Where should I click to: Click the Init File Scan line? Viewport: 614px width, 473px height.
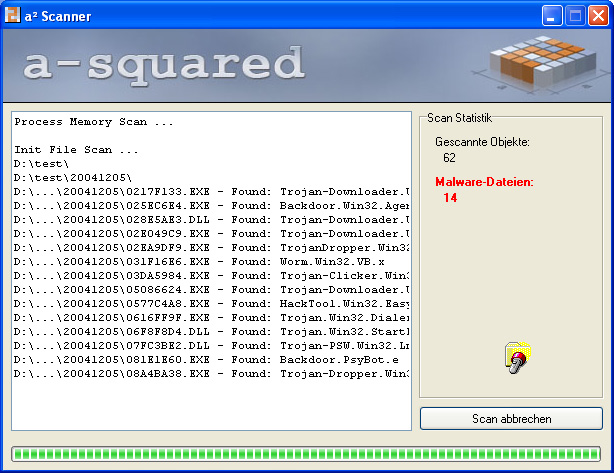[76, 150]
